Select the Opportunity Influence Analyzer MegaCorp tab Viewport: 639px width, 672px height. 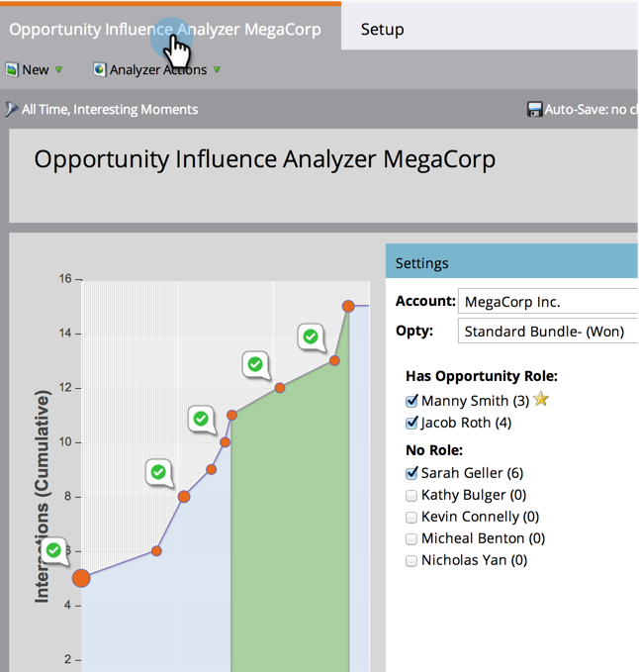164,29
